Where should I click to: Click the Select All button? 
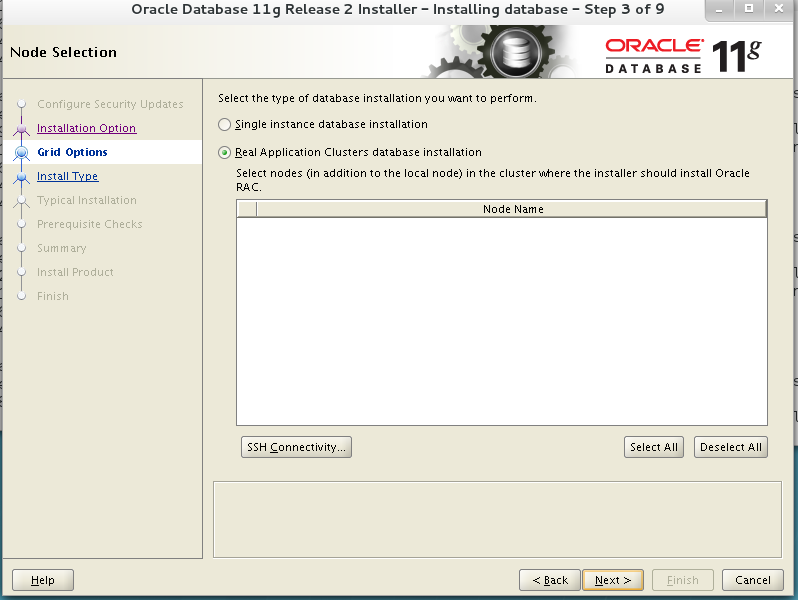point(653,447)
